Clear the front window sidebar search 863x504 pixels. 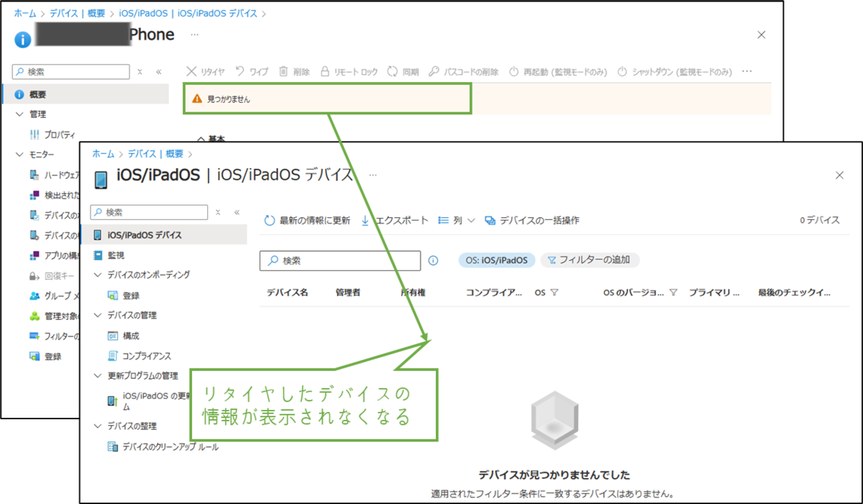click(x=218, y=213)
